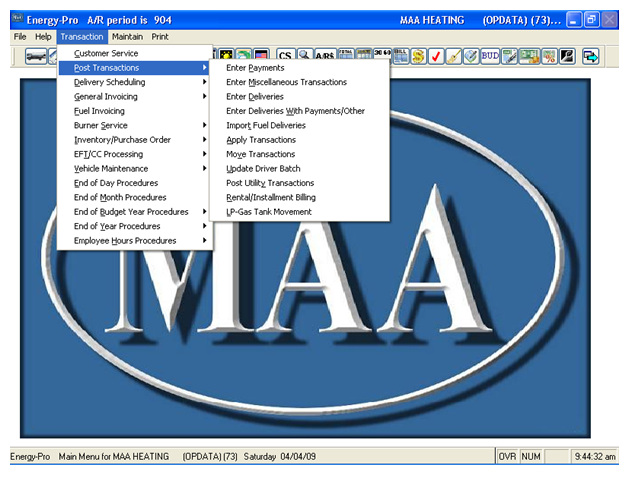Expand Vehicle Maintenance submenu arrow

(x=205, y=169)
